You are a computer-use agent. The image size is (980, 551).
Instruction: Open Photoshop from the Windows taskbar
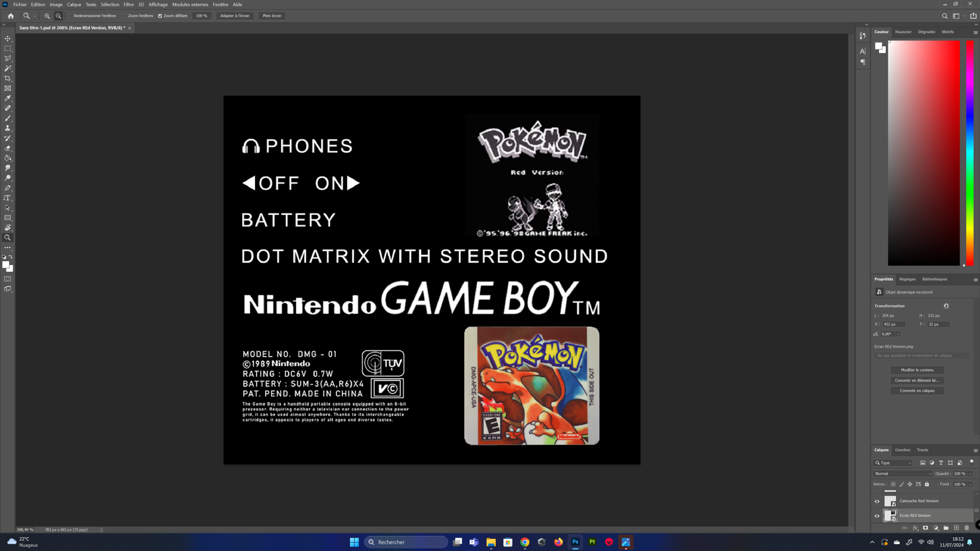575,542
